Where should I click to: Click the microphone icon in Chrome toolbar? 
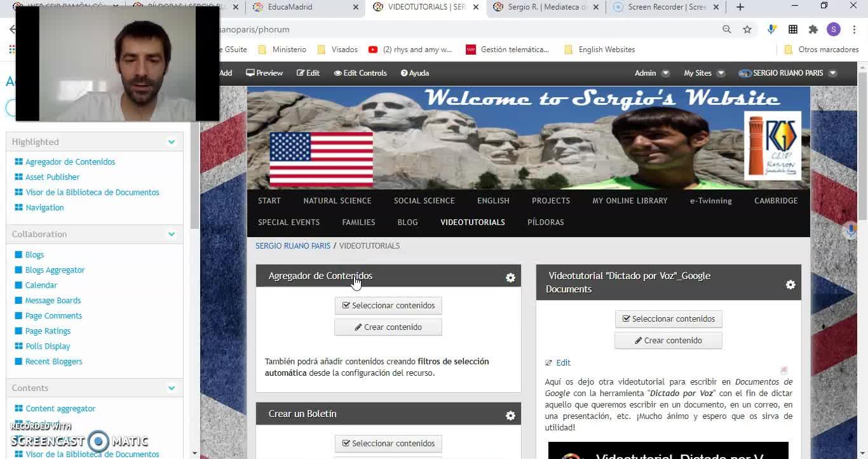771,29
